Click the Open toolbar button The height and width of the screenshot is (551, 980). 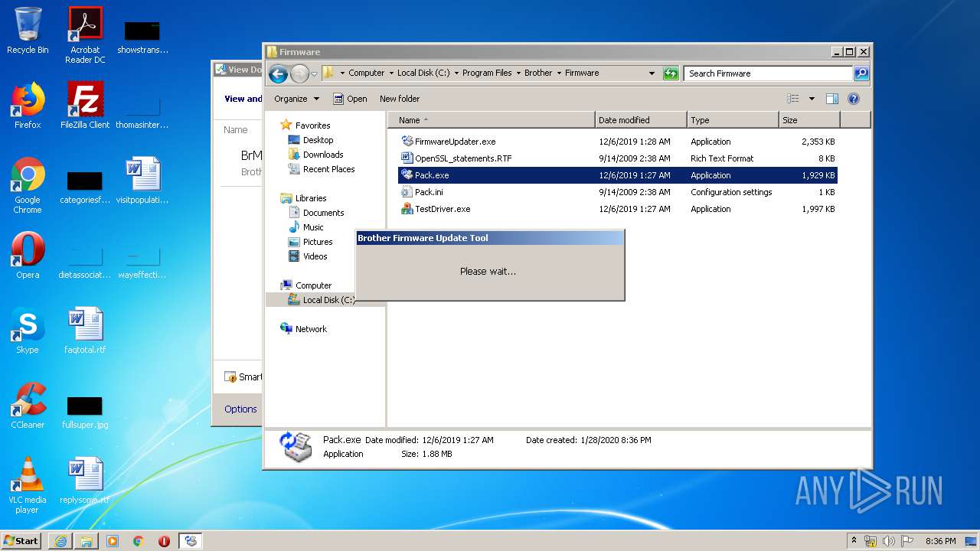click(350, 99)
